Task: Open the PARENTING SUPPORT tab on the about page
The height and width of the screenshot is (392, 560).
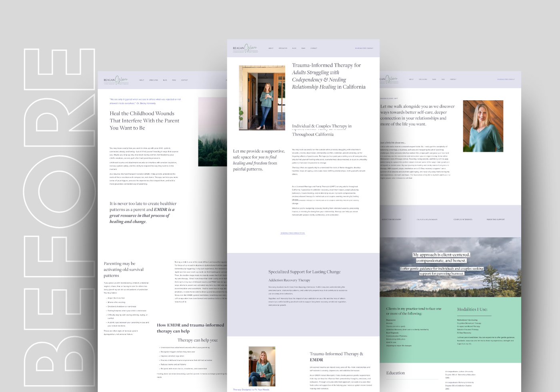Action: tap(496, 219)
